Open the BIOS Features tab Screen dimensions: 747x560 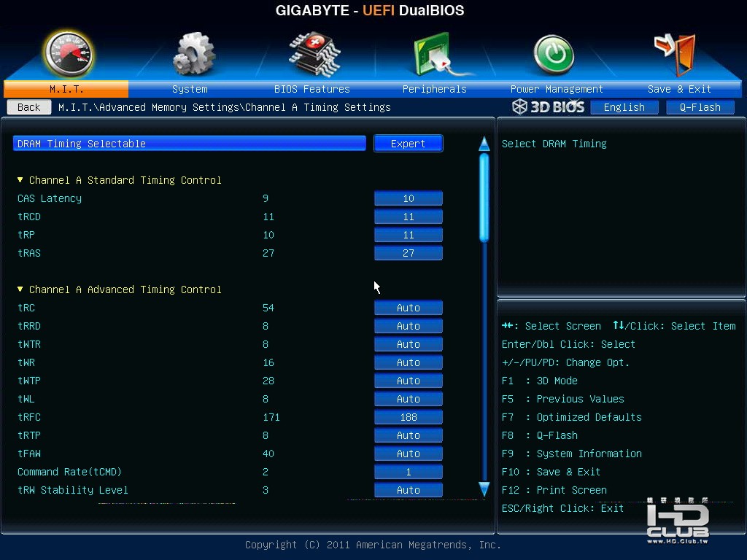click(312, 89)
